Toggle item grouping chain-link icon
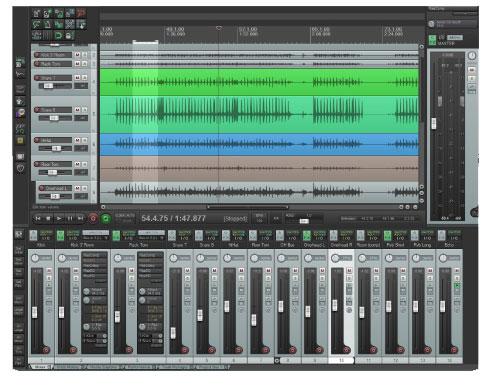 pos(70,24)
